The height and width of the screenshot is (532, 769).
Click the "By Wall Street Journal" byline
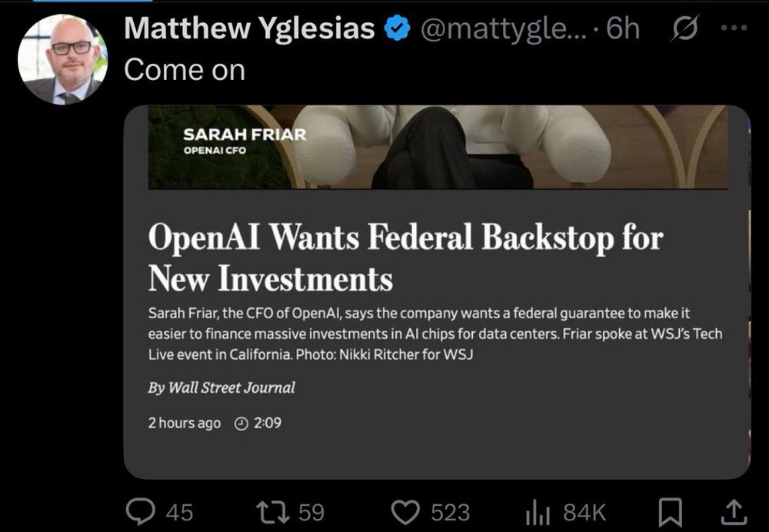click(x=221, y=387)
